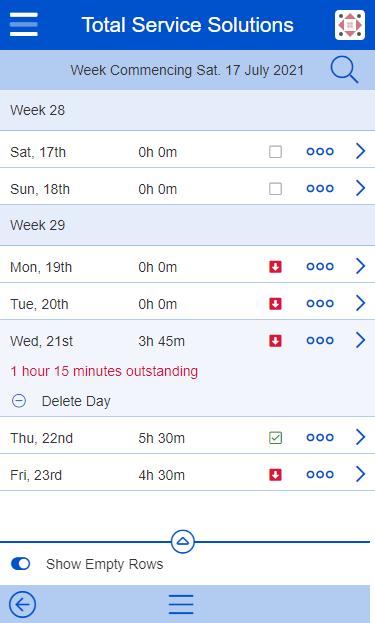Image resolution: width=375 pixels, height=623 pixels.
Task: Click the red down-arrow icon for Mon, 19th
Action: pyautogui.click(x=275, y=267)
